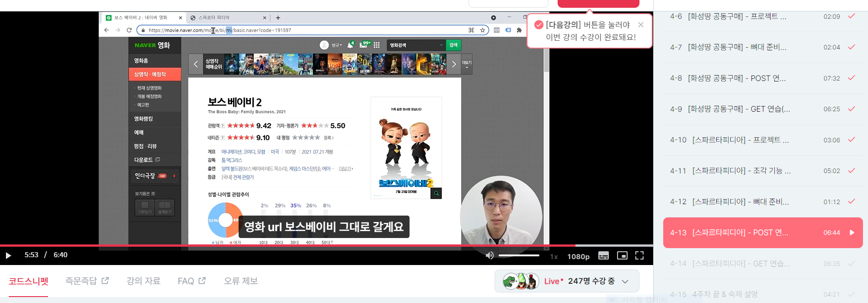Toggle subtitles caption icon

tap(603, 255)
